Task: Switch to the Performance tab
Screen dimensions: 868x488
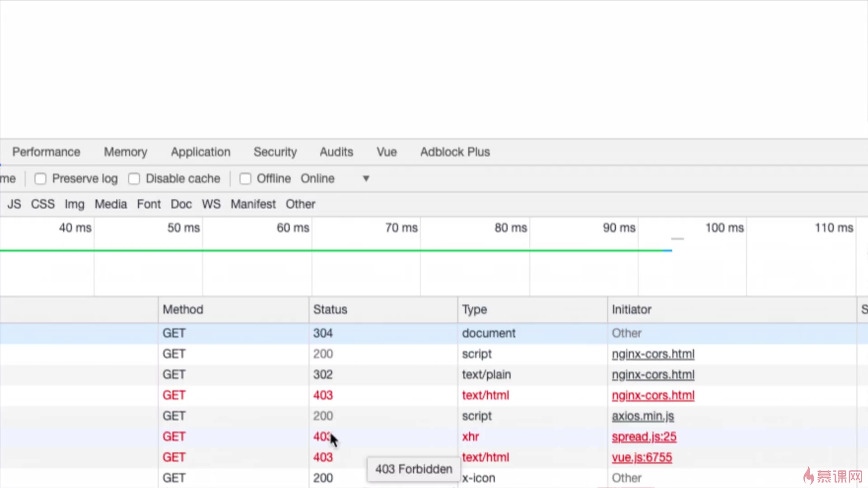Action: (46, 152)
